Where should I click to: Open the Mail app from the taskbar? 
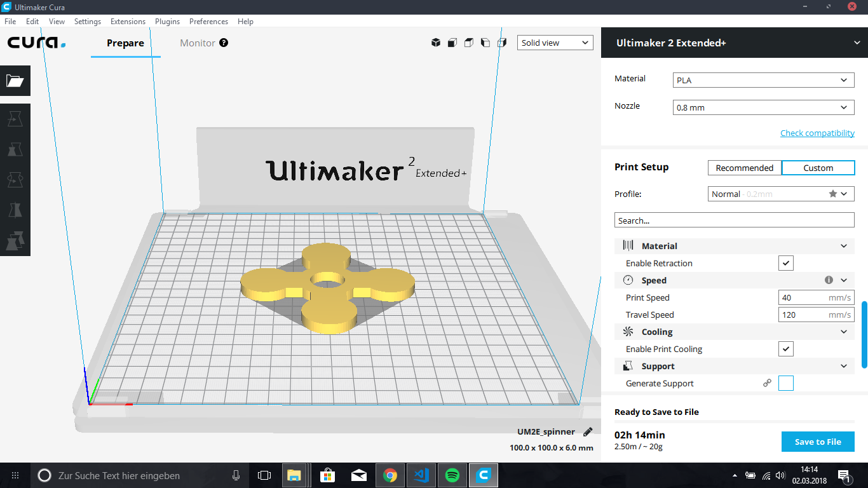(x=359, y=475)
